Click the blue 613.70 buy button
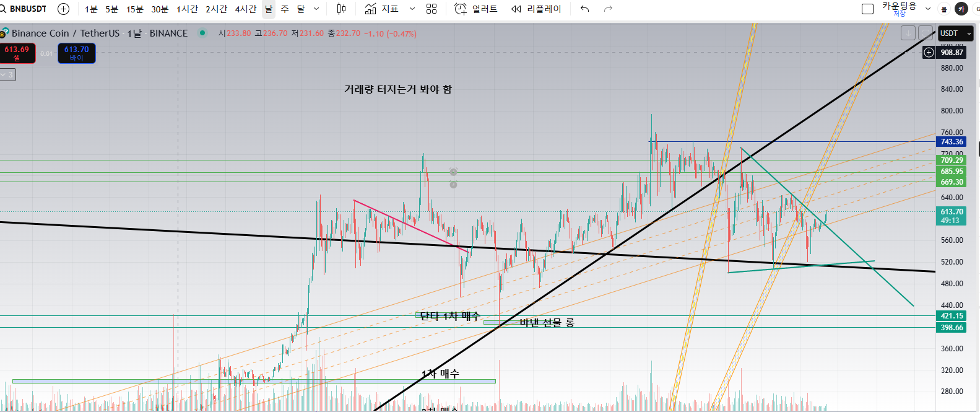 pos(77,53)
